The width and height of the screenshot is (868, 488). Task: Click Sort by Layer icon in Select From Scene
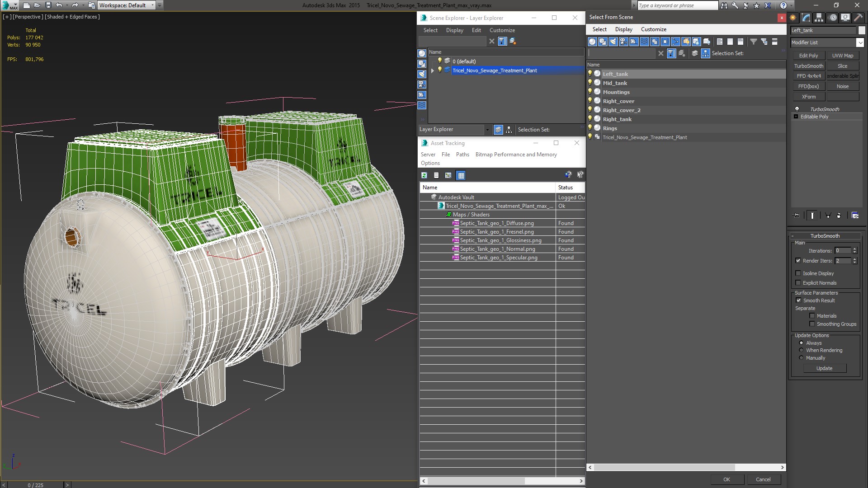(x=695, y=53)
